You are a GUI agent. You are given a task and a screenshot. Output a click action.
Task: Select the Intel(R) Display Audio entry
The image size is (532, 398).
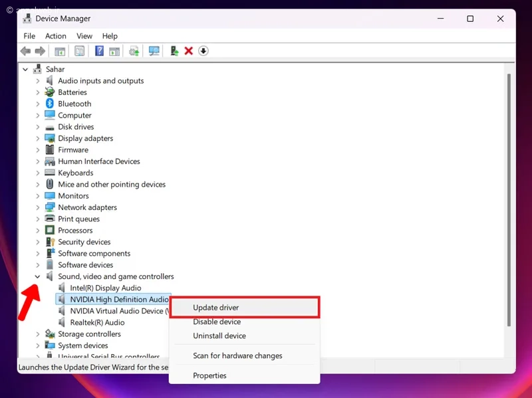point(106,288)
